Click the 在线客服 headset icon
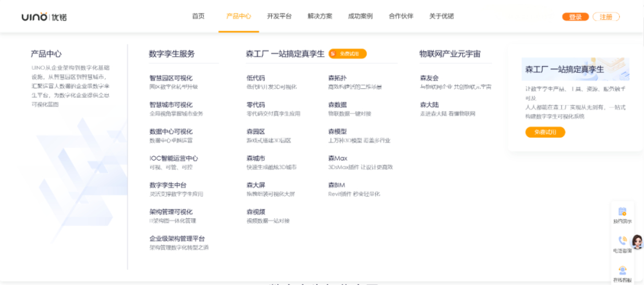 click(622, 270)
